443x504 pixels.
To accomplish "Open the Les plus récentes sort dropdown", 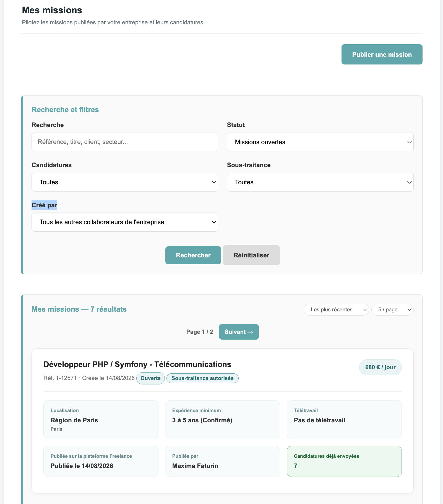I will (336, 309).
